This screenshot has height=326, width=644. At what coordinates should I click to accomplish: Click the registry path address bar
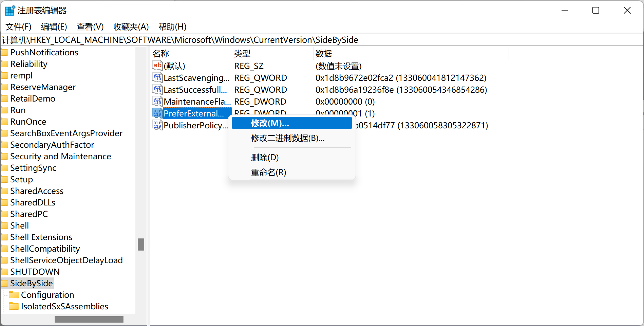[x=322, y=40]
